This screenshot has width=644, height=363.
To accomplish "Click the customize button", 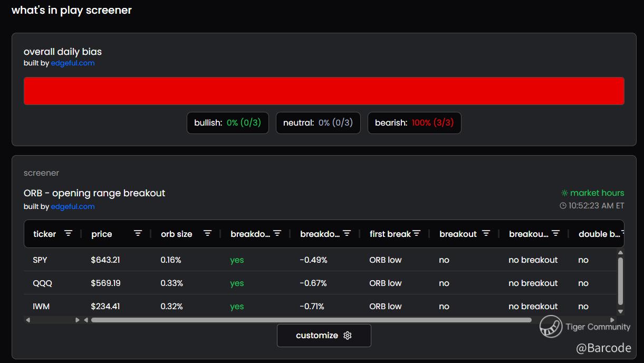I will [x=324, y=336].
